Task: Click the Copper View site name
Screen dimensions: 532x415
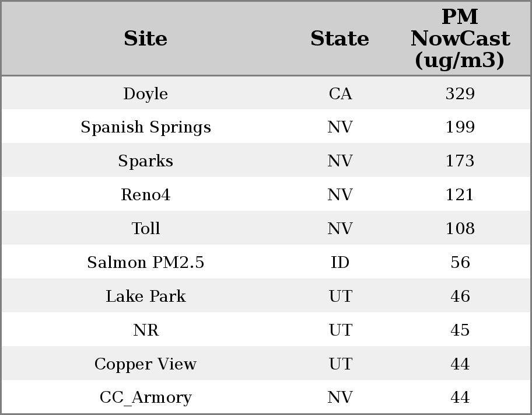Action: point(145,364)
